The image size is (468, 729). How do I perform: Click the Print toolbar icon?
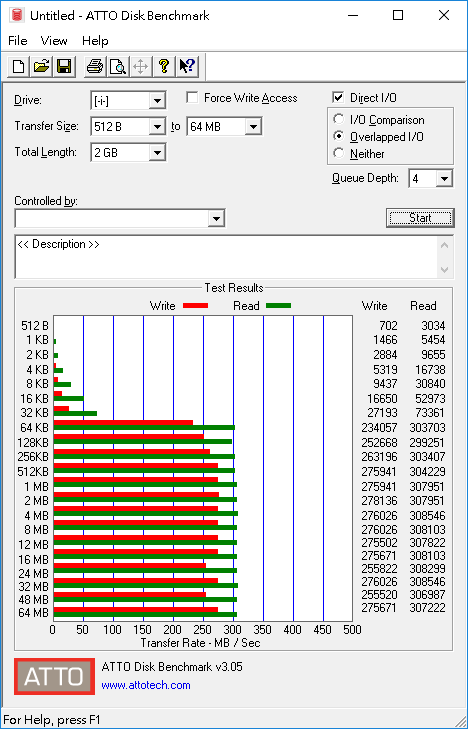click(95, 66)
